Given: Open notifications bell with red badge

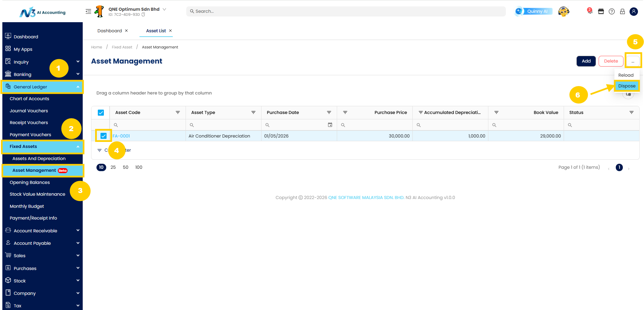Looking at the screenshot, I should pos(590,11).
